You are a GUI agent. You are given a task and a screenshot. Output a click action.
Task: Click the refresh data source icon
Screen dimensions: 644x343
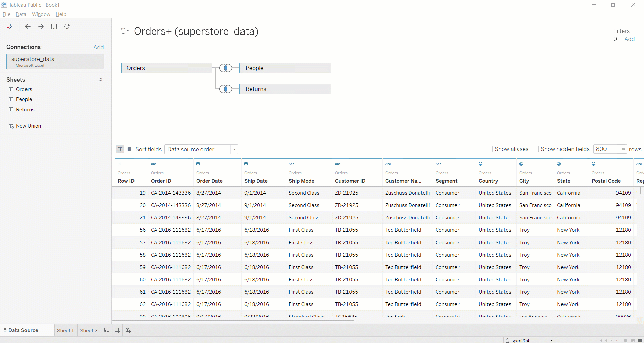click(67, 26)
